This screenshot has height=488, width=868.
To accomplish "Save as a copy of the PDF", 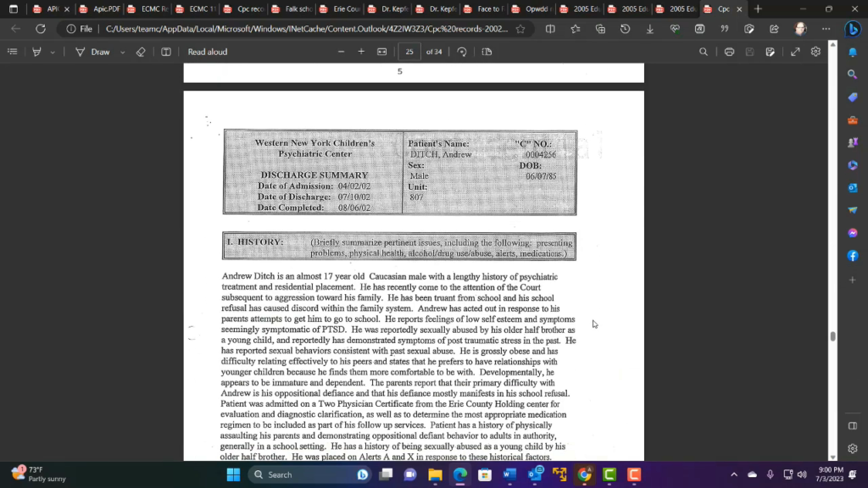I will tap(770, 52).
